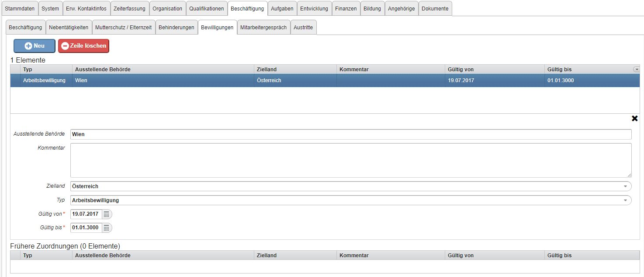Open the table column options arrow
This screenshot has width=644, height=277.
pyautogui.click(x=637, y=70)
